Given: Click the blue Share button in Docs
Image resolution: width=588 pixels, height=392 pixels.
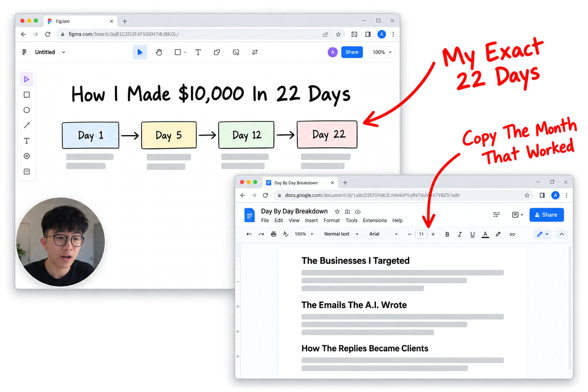Looking at the screenshot, I should point(546,215).
